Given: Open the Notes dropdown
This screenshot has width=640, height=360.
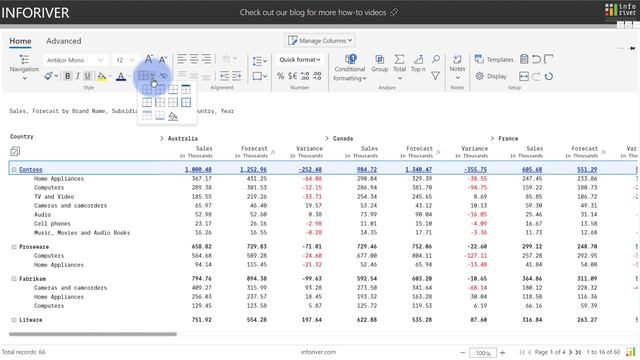Looking at the screenshot, I should click(x=457, y=68).
